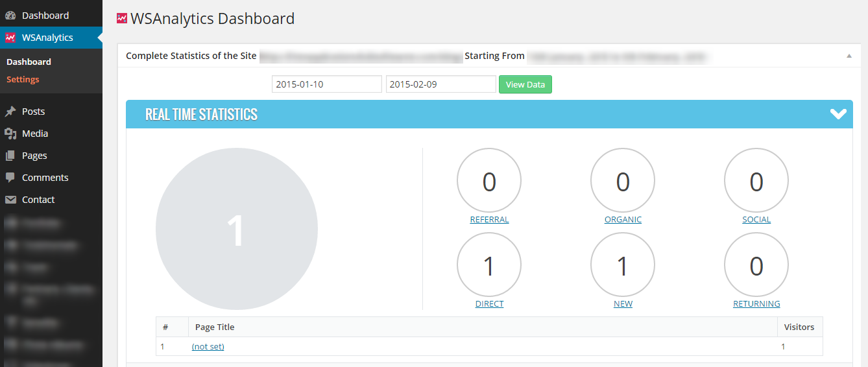Click the Page Title column header

(483, 327)
